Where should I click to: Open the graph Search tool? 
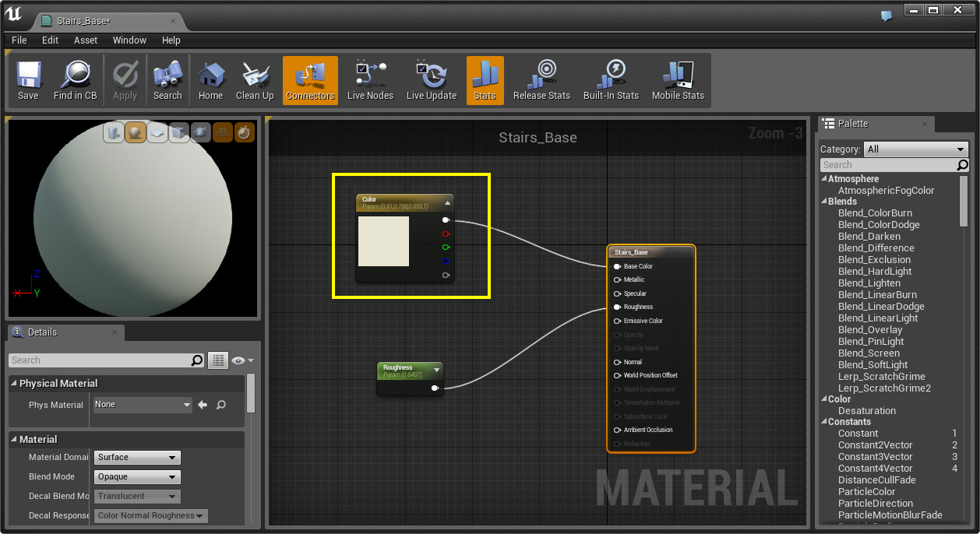tap(167, 78)
